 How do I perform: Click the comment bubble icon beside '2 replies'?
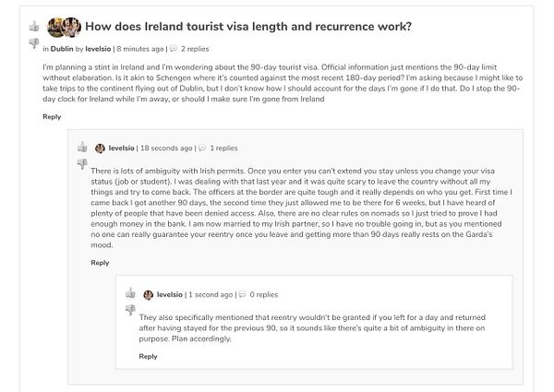(x=173, y=48)
